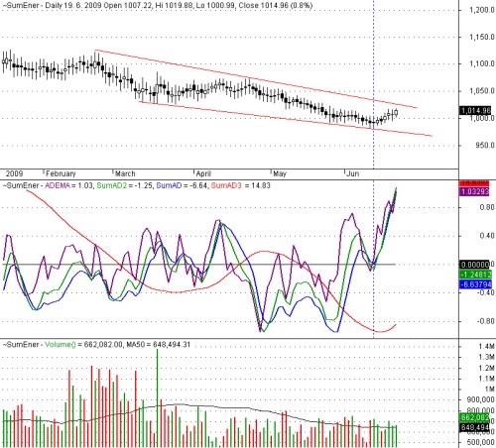Click the 0.80 indicator axis label
The height and width of the screenshot is (448, 496).
[x=487, y=207]
